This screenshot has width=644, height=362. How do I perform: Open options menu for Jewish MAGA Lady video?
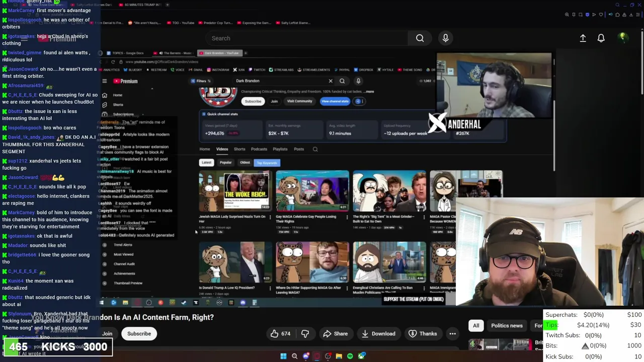[270, 217]
